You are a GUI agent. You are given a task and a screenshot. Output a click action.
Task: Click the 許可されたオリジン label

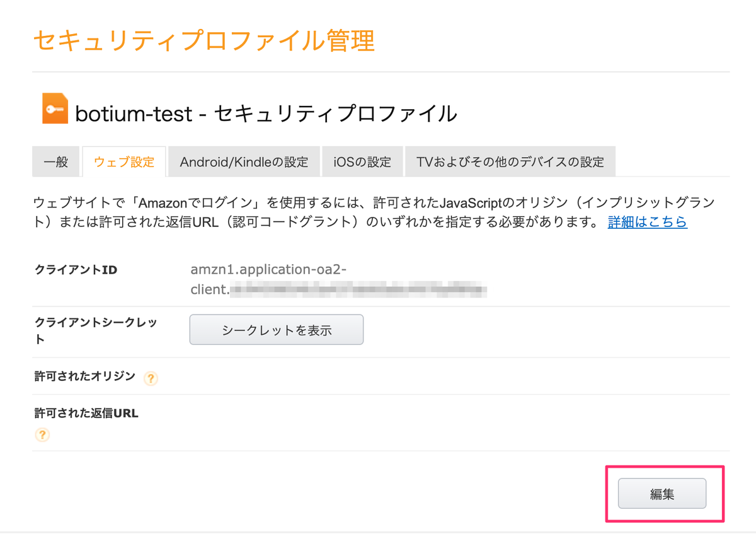click(85, 376)
